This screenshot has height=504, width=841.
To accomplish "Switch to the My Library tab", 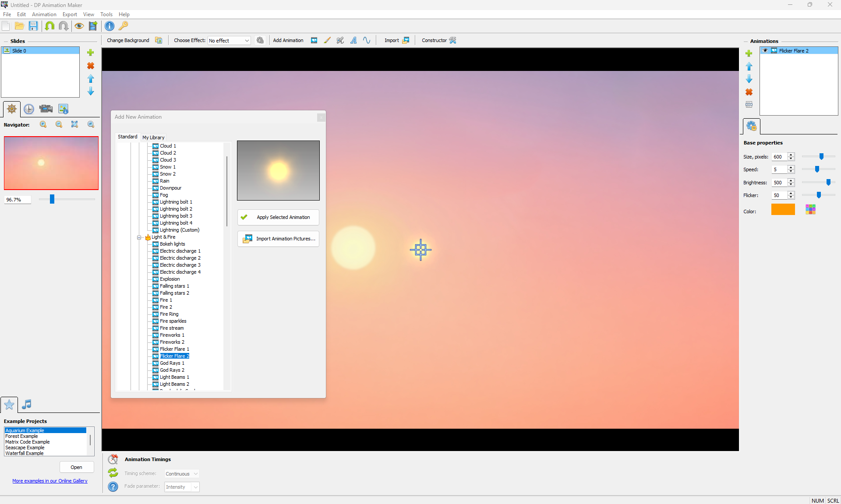I will click(153, 137).
